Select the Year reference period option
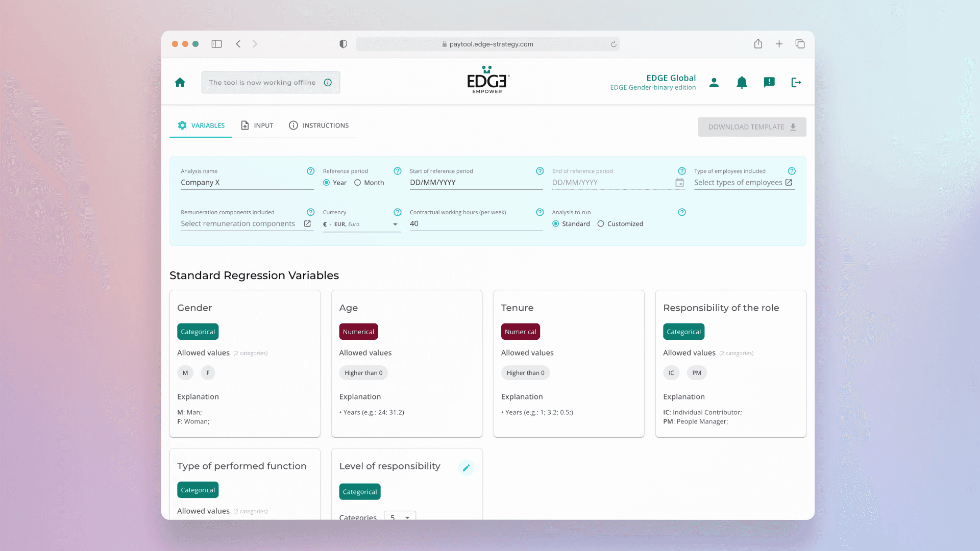The height and width of the screenshot is (551, 980). click(327, 183)
